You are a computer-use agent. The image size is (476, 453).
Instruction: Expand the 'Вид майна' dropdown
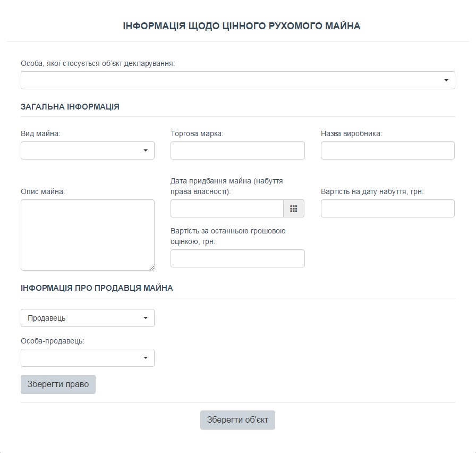[88, 150]
